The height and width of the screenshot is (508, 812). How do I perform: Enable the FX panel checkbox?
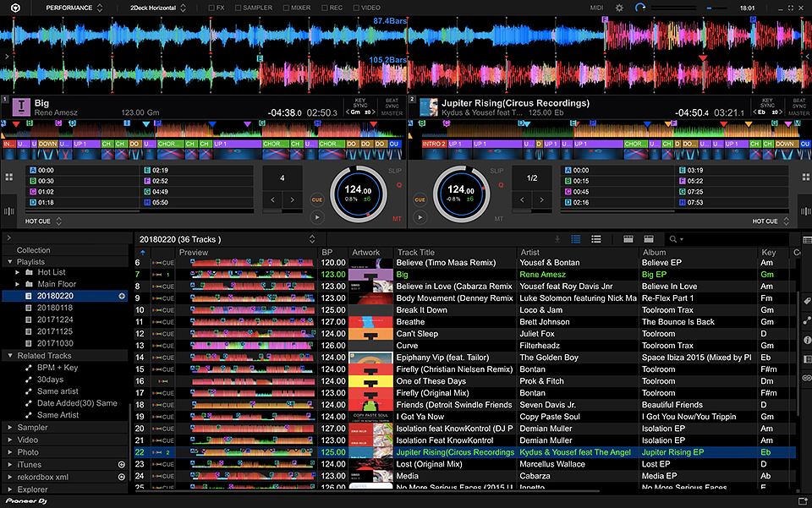(212, 8)
